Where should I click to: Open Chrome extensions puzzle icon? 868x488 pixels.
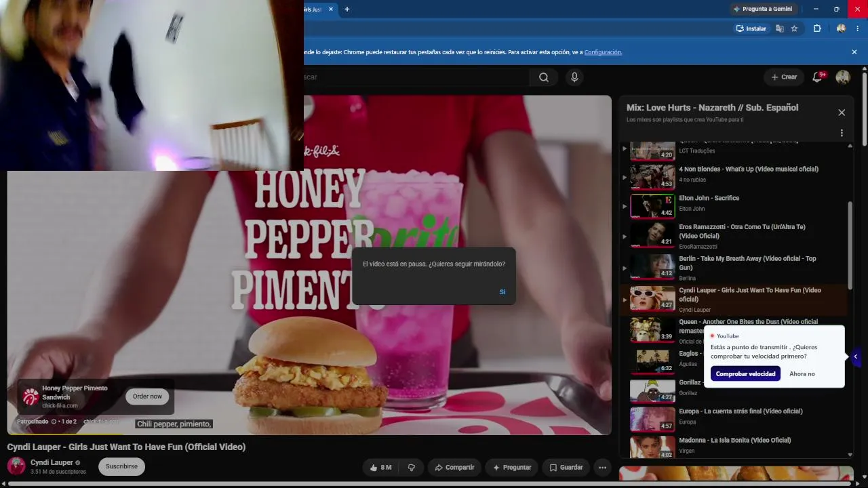click(x=817, y=28)
